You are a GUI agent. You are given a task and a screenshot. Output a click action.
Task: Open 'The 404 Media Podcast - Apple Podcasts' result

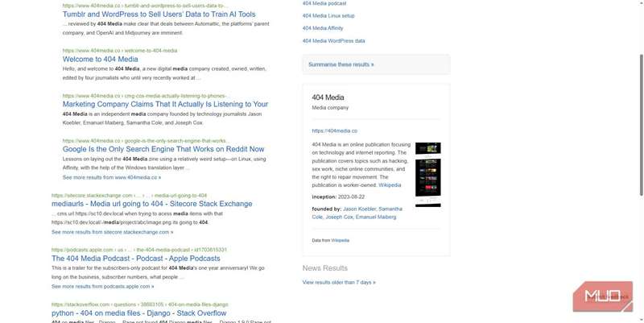coord(136,259)
